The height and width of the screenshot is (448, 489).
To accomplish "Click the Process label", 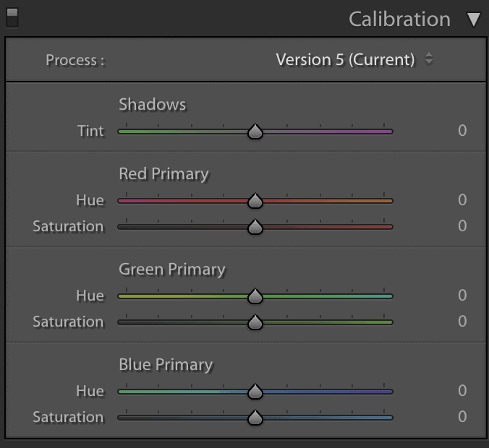I will [75, 60].
